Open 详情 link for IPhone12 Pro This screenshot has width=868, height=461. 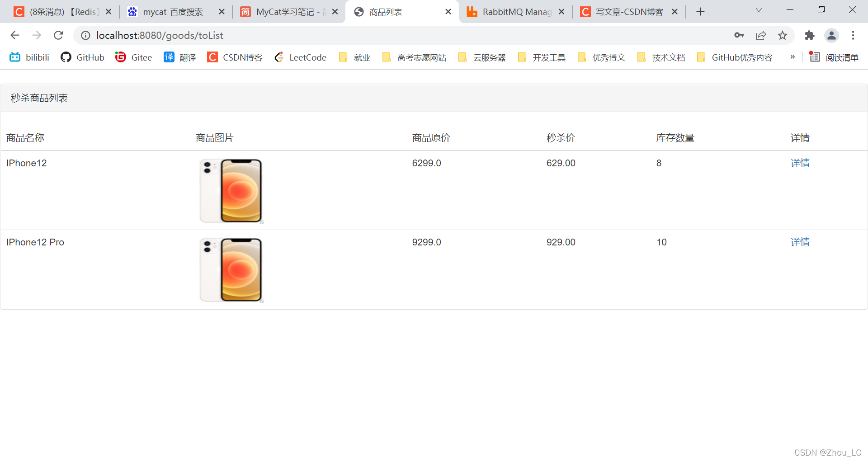pyautogui.click(x=800, y=242)
